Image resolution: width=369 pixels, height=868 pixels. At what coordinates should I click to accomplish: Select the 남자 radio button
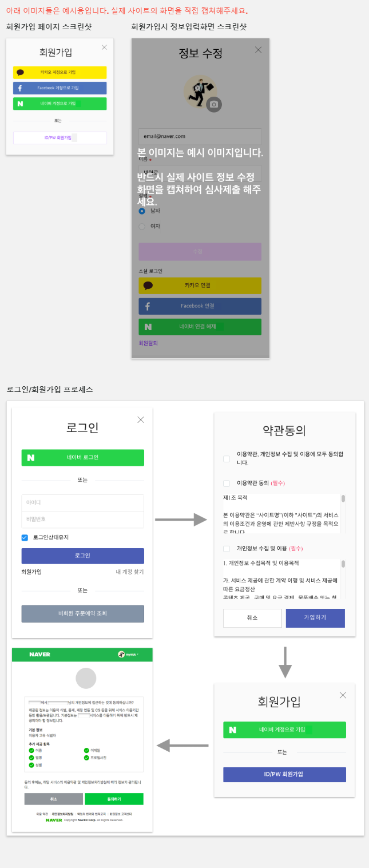click(x=142, y=211)
